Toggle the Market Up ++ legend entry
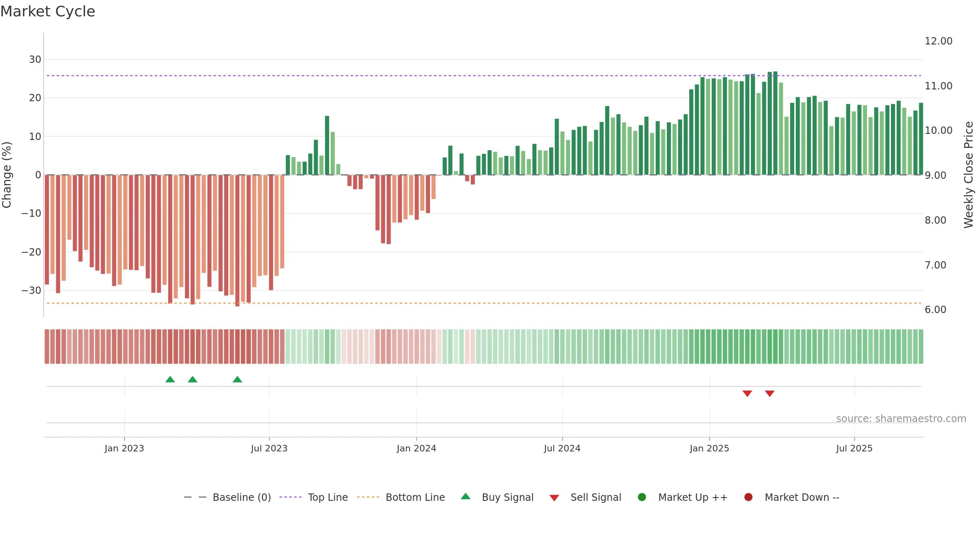This screenshot has width=980, height=551. [682, 497]
